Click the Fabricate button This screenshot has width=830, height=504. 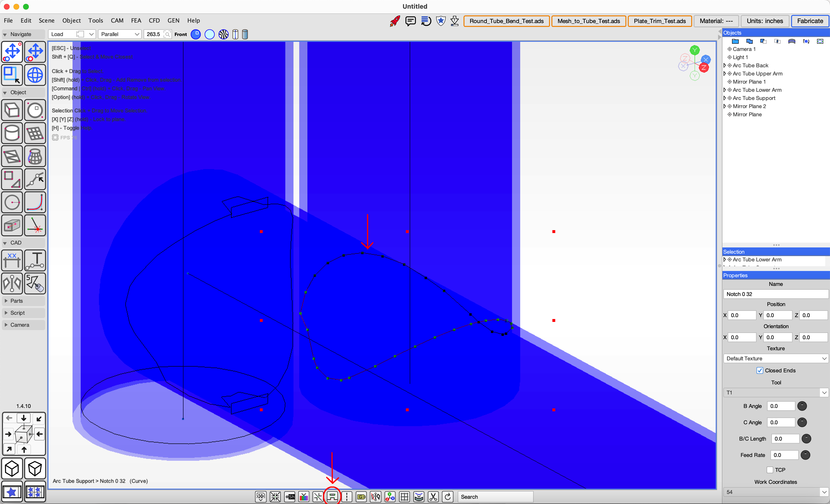[810, 21]
